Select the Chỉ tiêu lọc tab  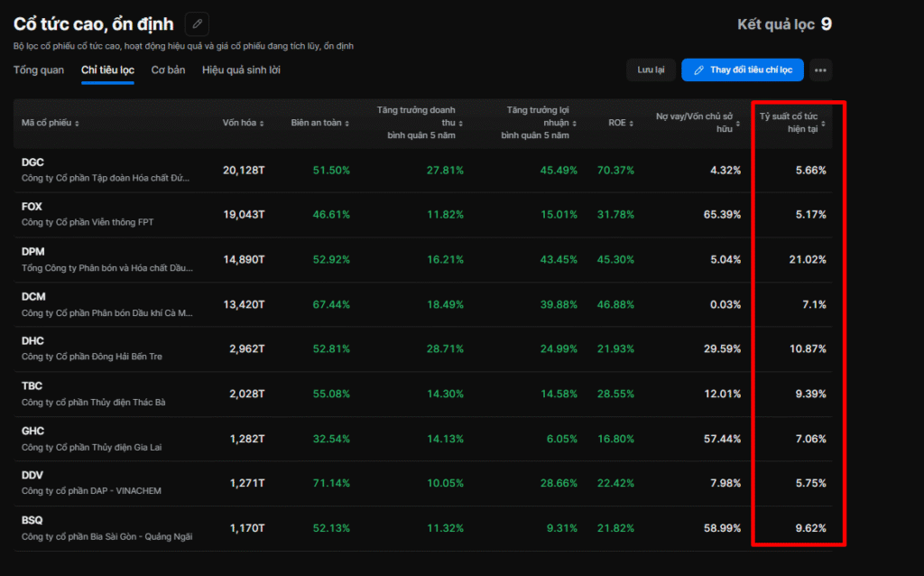click(107, 70)
